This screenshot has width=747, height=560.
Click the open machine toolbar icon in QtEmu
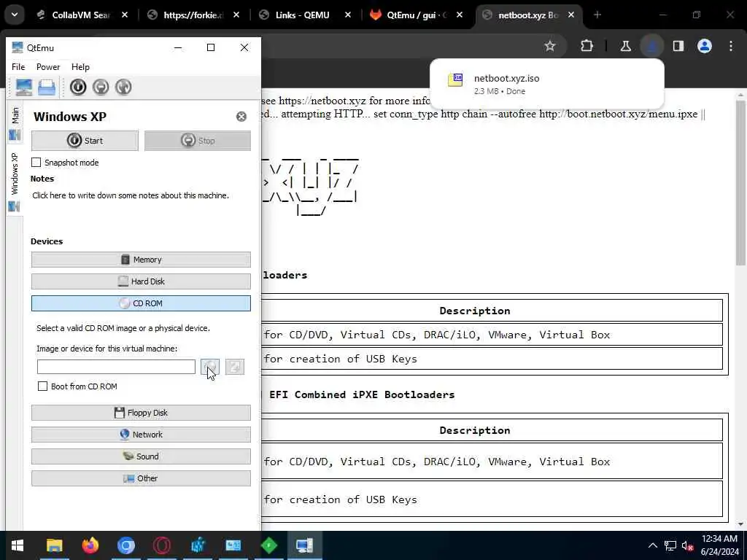tap(47, 87)
